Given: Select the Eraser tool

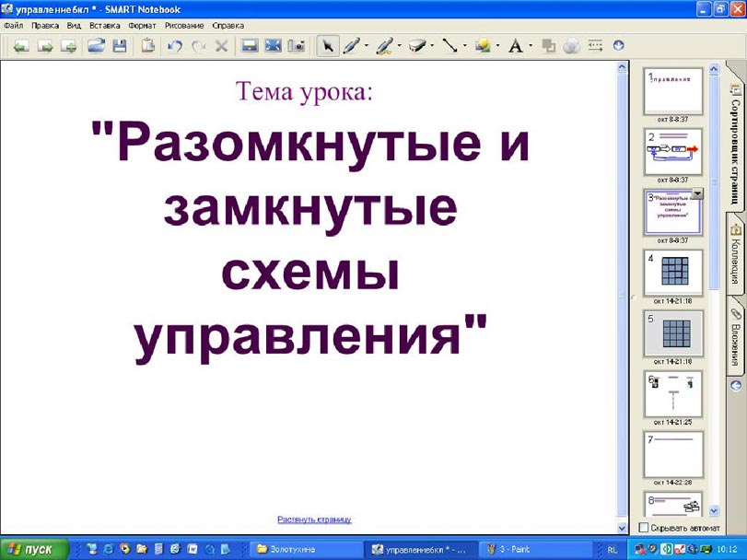Looking at the screenshot, I should point(415,45).
